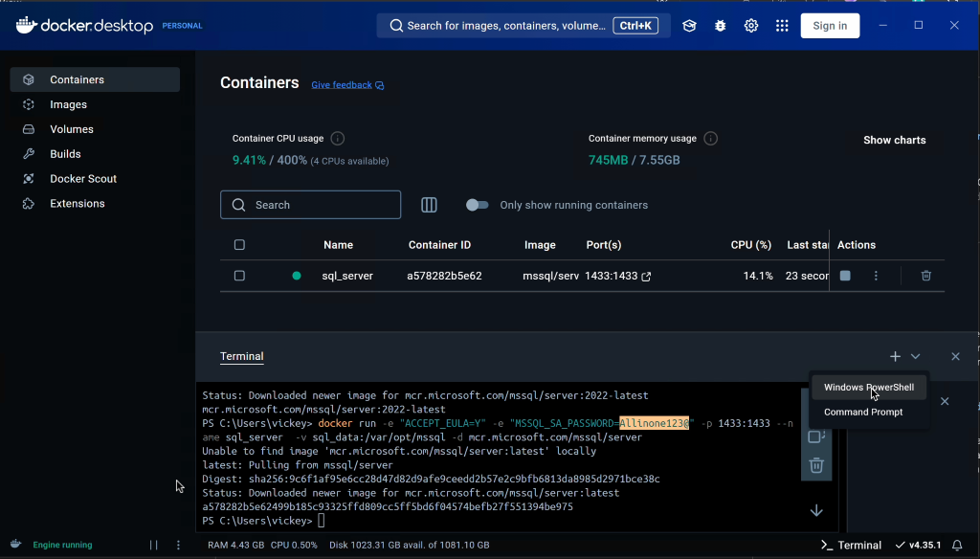This screenshot has width=980, height=559.
Task: Click the Docker Desktop whale logo
Action: pyautogui.click(x=26, y=25)
